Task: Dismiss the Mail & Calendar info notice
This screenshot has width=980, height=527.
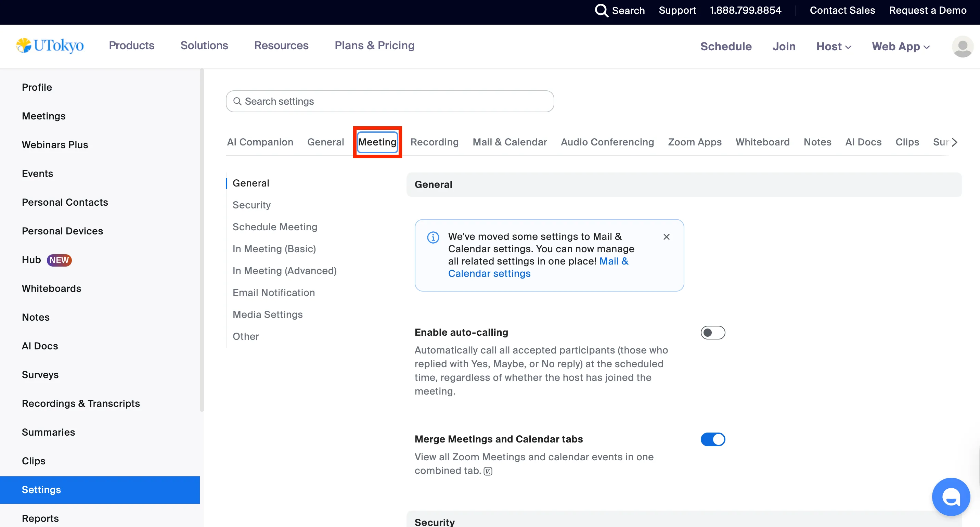Action: pyautogui.click(x=666, y=237)
